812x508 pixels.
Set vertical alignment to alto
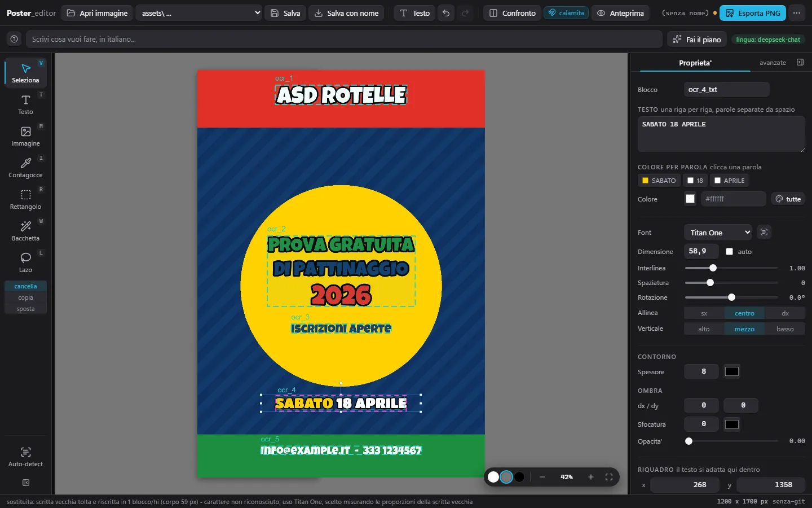tap(704, 329)
